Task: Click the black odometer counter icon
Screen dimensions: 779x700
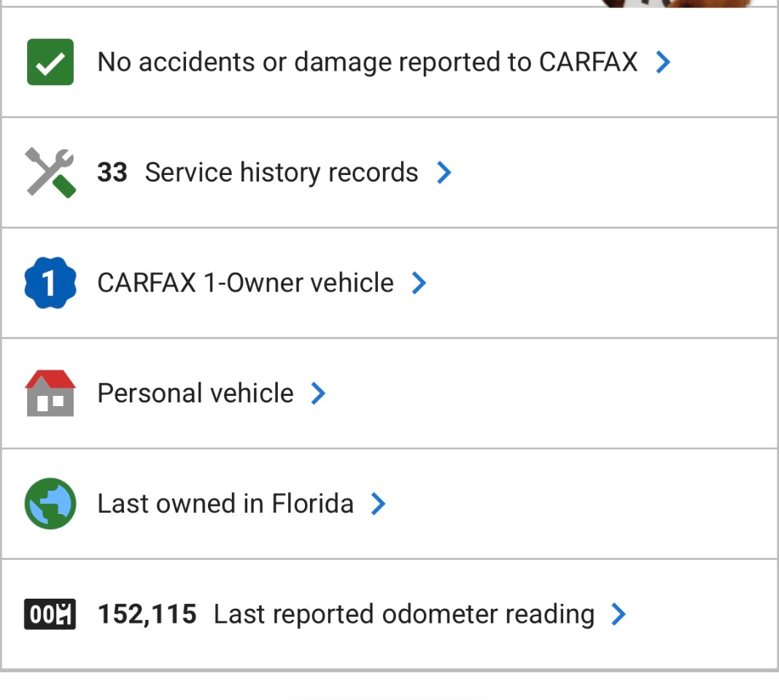Action: 50,614
